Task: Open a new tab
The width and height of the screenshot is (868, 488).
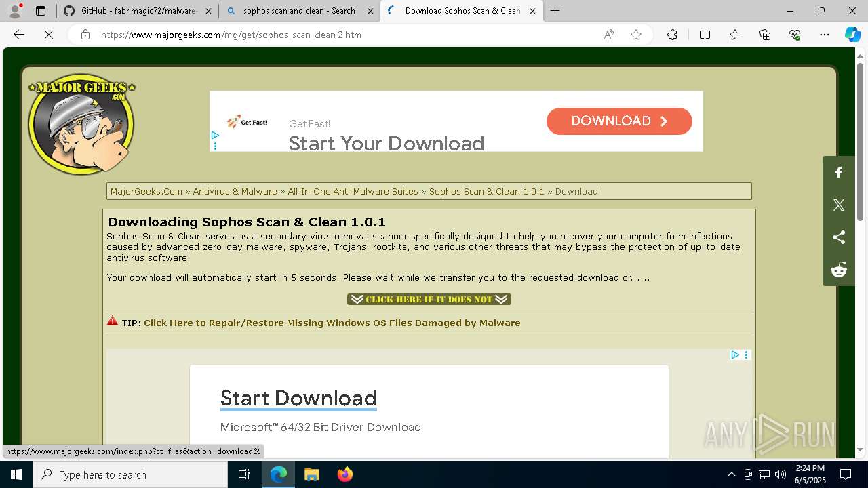Action: pyautogui.click(x=555, y=11)
